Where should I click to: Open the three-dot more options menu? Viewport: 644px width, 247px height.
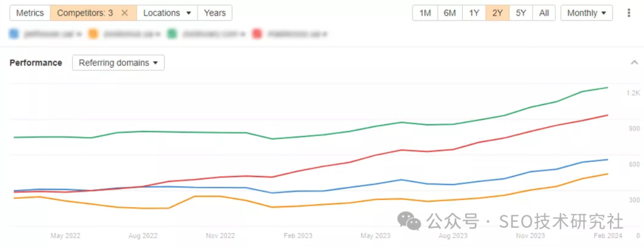tap(628, 13)
